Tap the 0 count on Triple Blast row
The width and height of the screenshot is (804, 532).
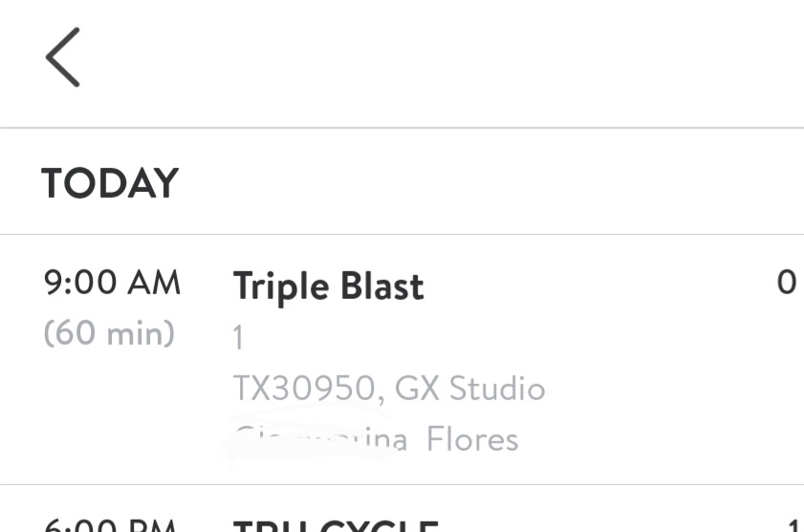point(786,284)
